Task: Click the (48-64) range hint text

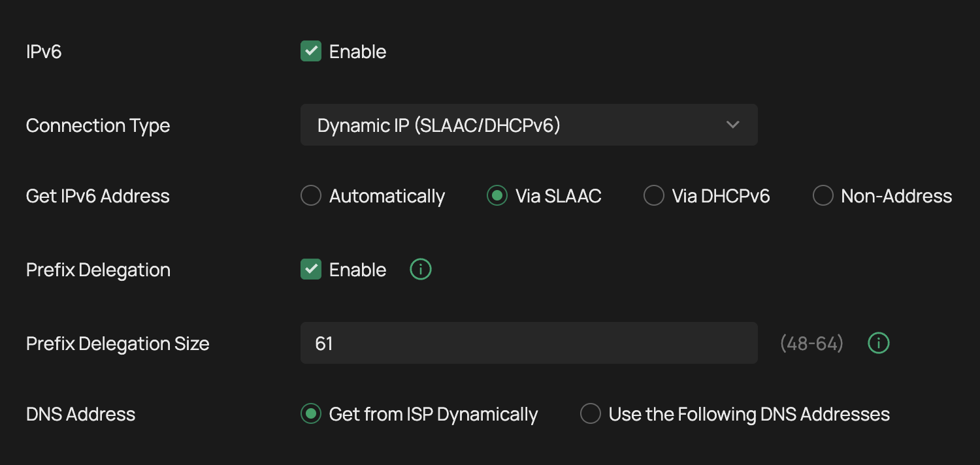Action: coord(811,344)
